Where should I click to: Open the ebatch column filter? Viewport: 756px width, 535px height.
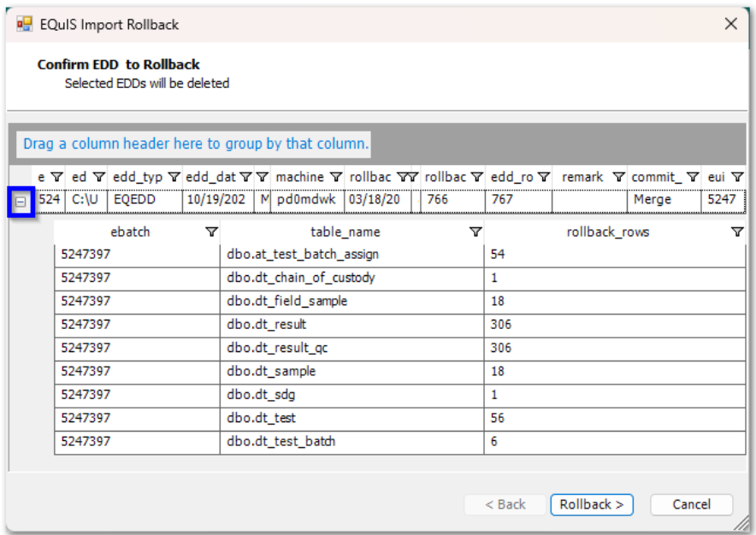211,232
